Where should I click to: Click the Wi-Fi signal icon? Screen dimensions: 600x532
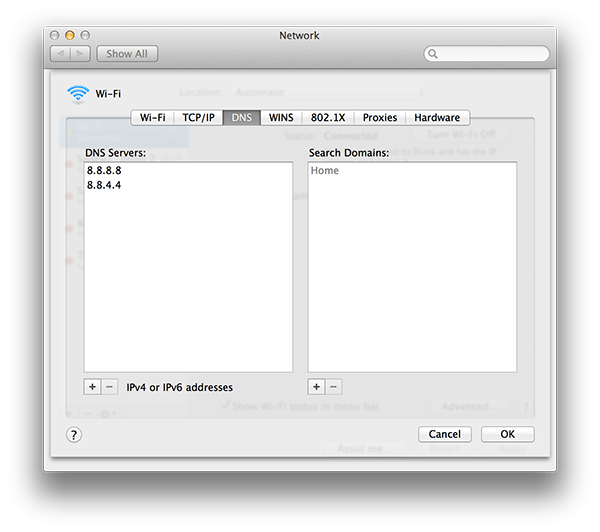click(78, 94)
